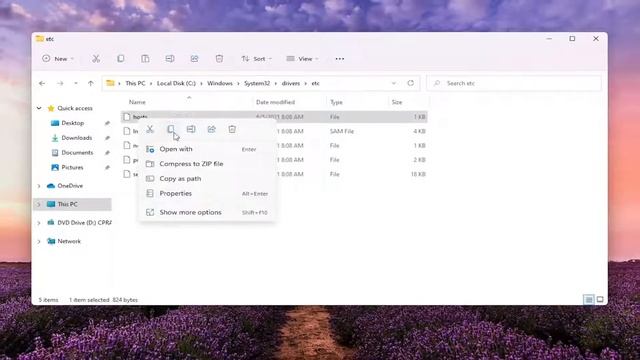Screen dimensions: 640x360
Task: Sort by Date modified column header
Action: [x=275, y=102]
